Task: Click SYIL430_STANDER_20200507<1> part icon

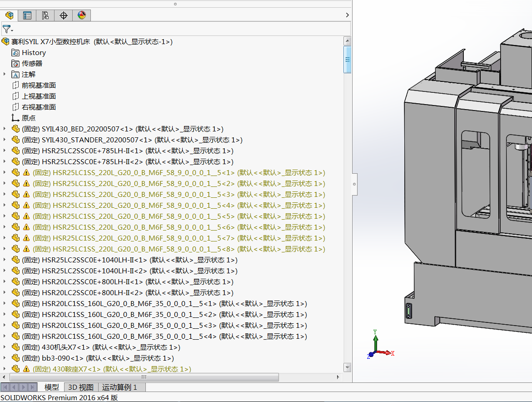Action: pyautogui.click(x=15, y=140)
